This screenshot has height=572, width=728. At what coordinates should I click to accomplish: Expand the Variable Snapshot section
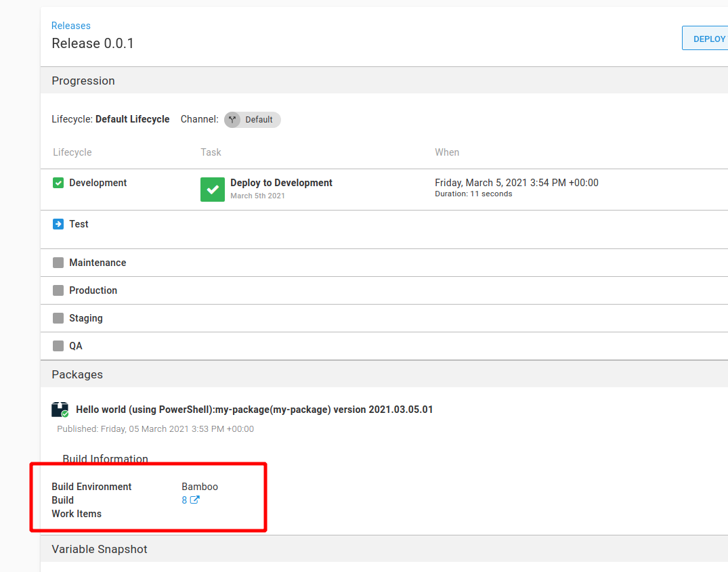[x=100, y=549]
